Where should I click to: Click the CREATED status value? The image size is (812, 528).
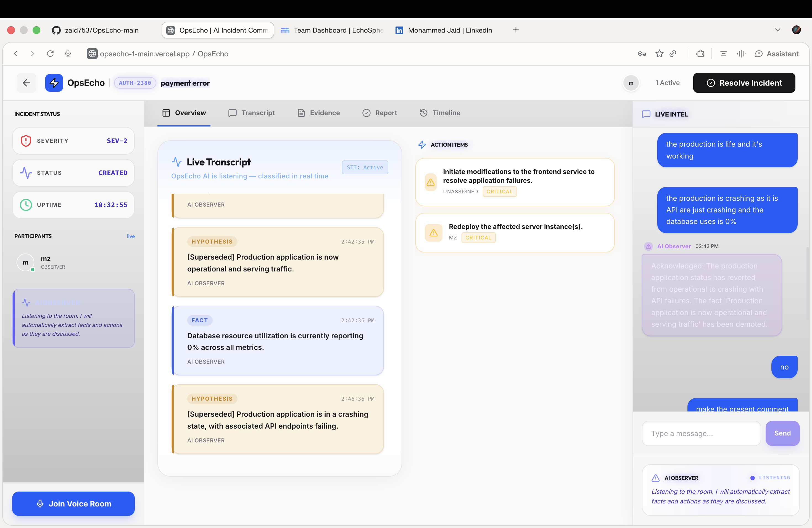(113, 173)
